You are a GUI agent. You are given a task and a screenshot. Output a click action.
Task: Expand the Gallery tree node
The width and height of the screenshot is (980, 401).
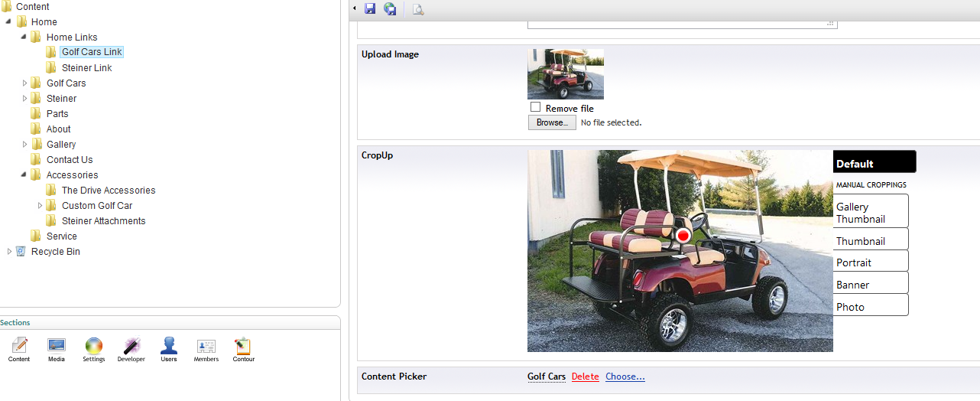click(x=24, y=144)
